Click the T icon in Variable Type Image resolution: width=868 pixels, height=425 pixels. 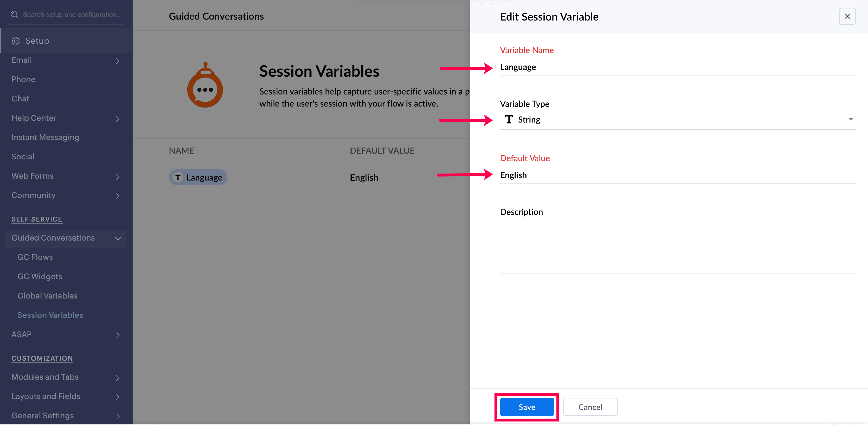pos(508,120)
